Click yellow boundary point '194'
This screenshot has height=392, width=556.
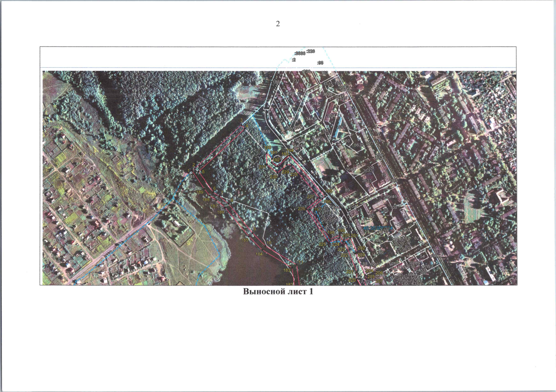pos(290,150)
